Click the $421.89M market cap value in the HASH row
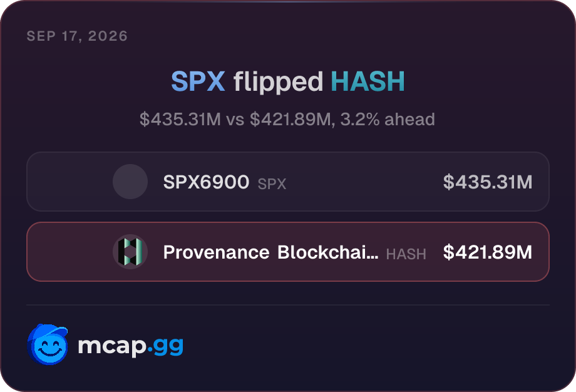The image size is (576, 392). [x=488, y=252]
